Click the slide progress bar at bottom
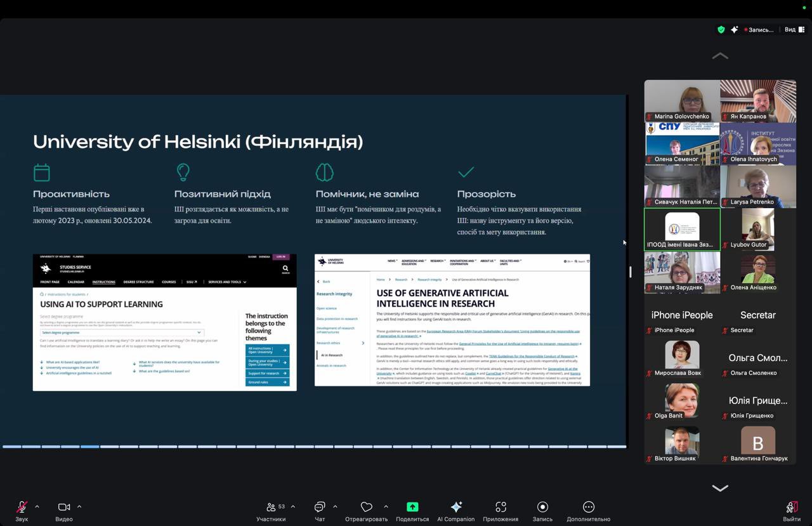Image resolution: width=812 pixels, height=526 pixels. tap(314, 447)
